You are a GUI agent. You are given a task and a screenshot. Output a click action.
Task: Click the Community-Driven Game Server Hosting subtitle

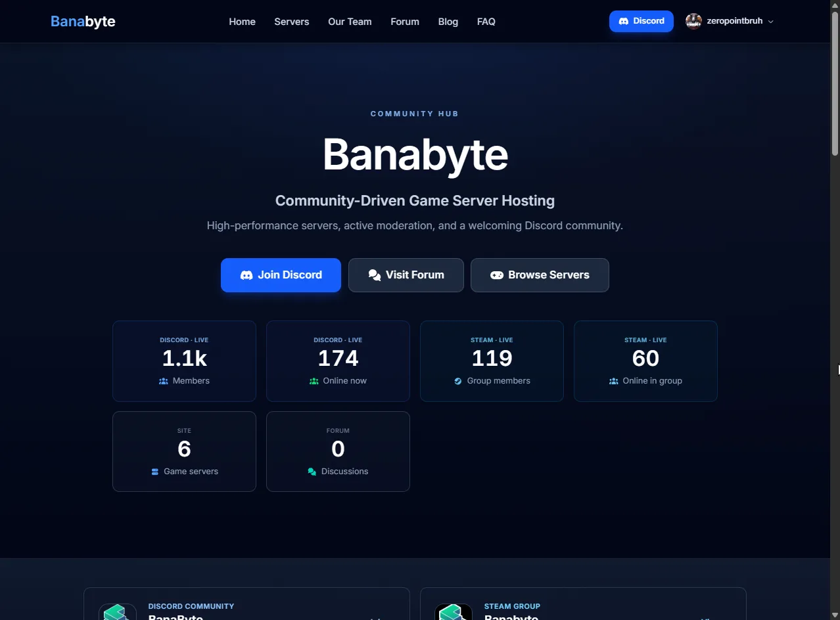click(x=415, y=201)
